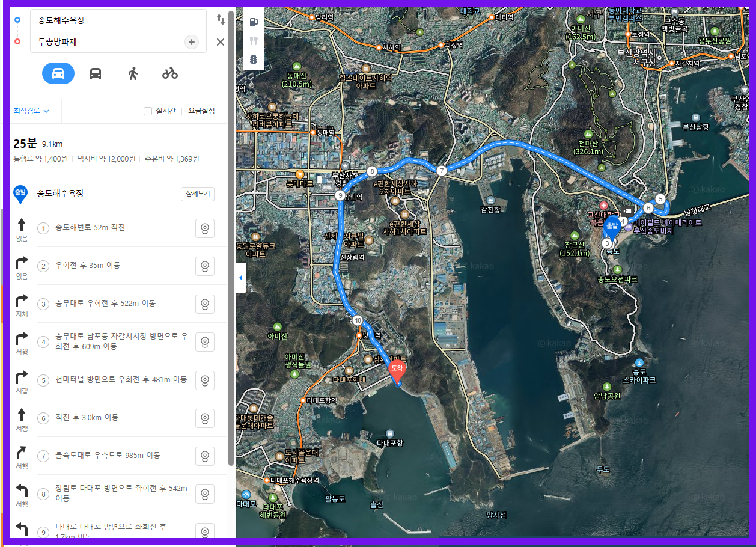Screen dimensions: 756x547
Task: Swap origin and destination arrows
Action: (221, 19)
